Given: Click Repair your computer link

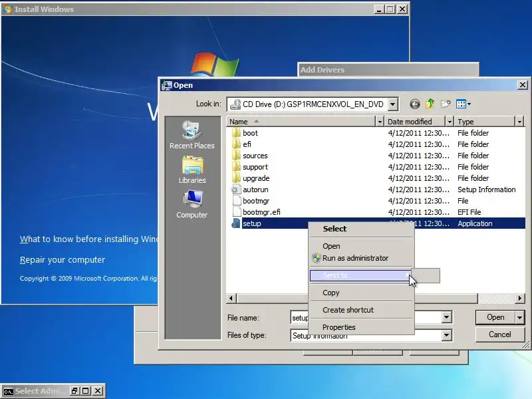Looking at the screenshot, I should (63, 260).
